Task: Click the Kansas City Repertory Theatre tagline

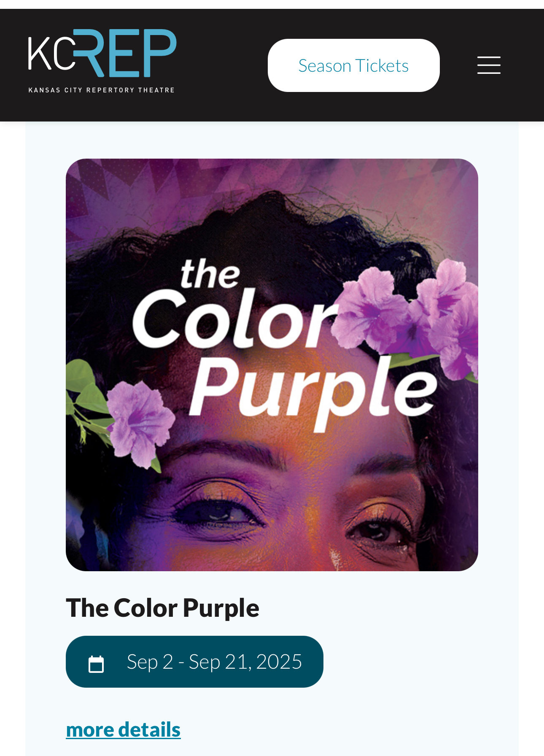Action: (x=102, y=90)
